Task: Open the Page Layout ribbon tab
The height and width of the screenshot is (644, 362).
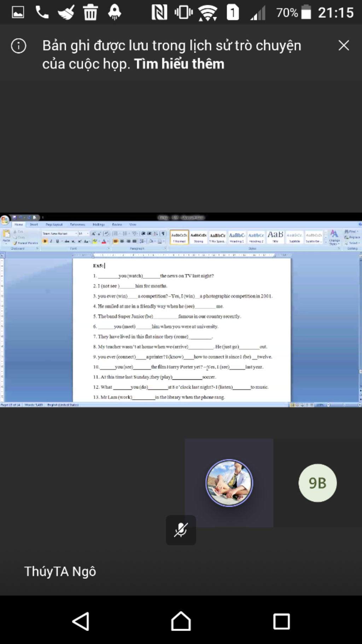Action: [54, 224]
